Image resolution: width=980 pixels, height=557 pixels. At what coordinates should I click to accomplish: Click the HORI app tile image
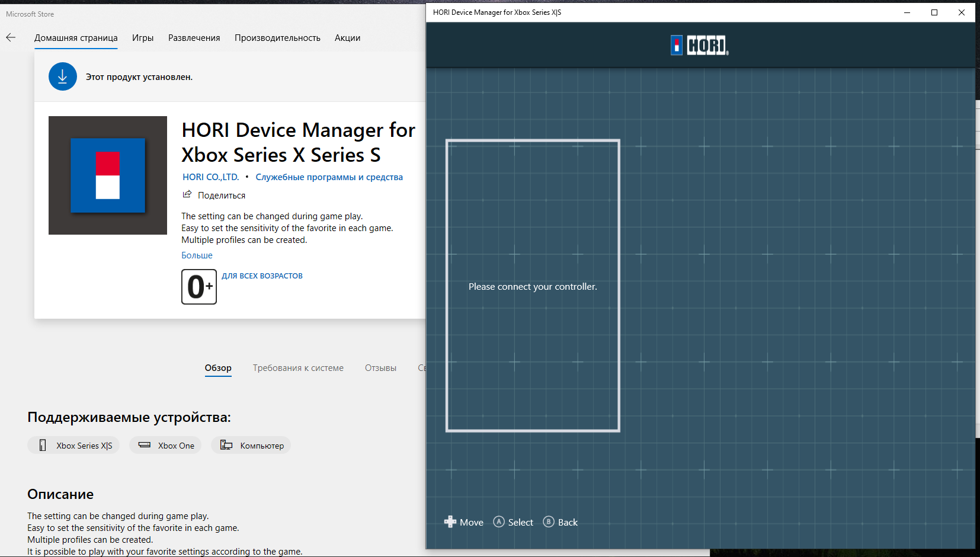[108, 175]
